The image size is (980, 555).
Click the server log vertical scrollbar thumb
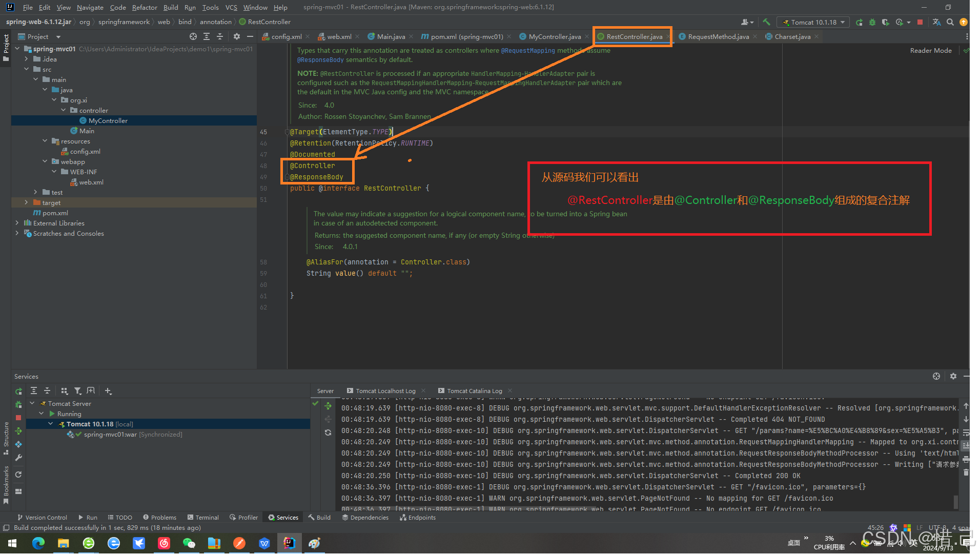tap(955, 503)
